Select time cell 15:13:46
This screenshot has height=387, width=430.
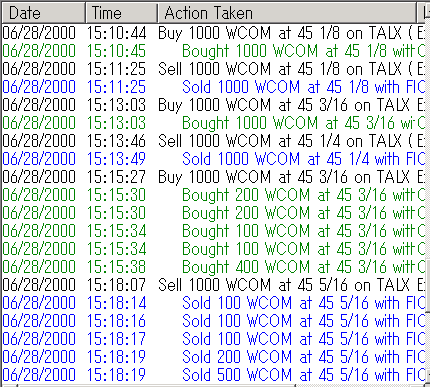click(116, 141)
